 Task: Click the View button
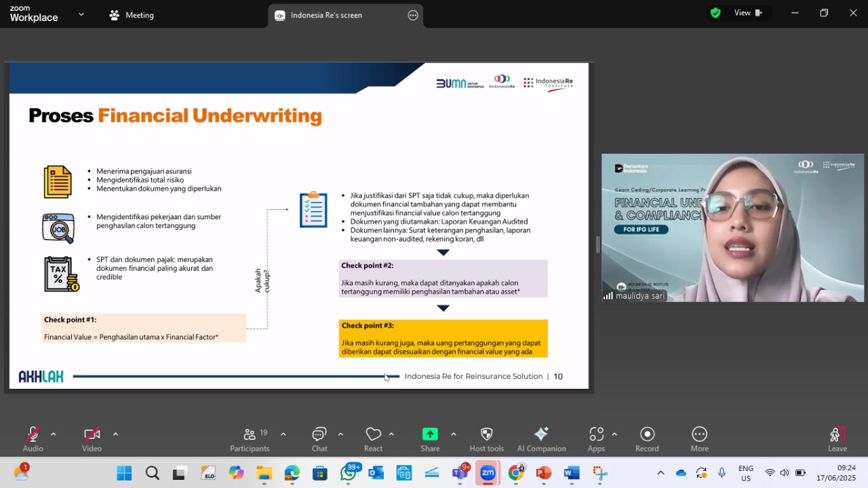(748, 13)
